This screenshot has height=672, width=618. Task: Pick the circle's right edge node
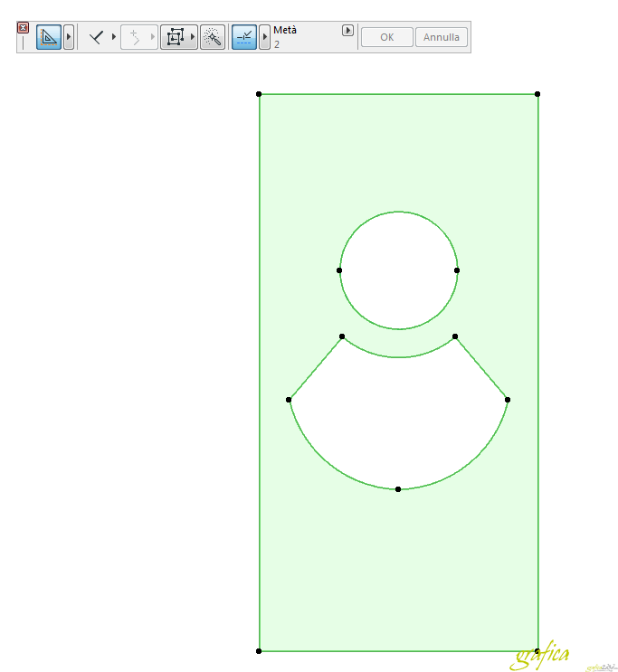click(x=457, y=270)
